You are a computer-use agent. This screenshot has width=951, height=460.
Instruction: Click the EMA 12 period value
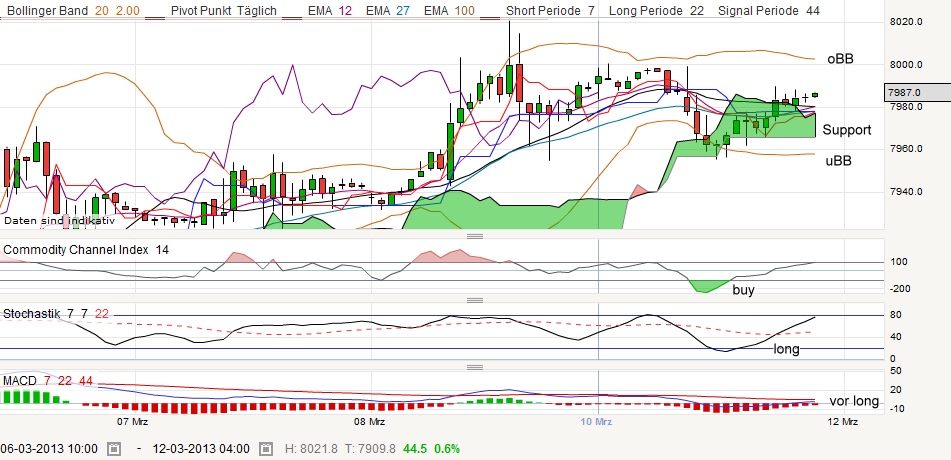(344, 11)
